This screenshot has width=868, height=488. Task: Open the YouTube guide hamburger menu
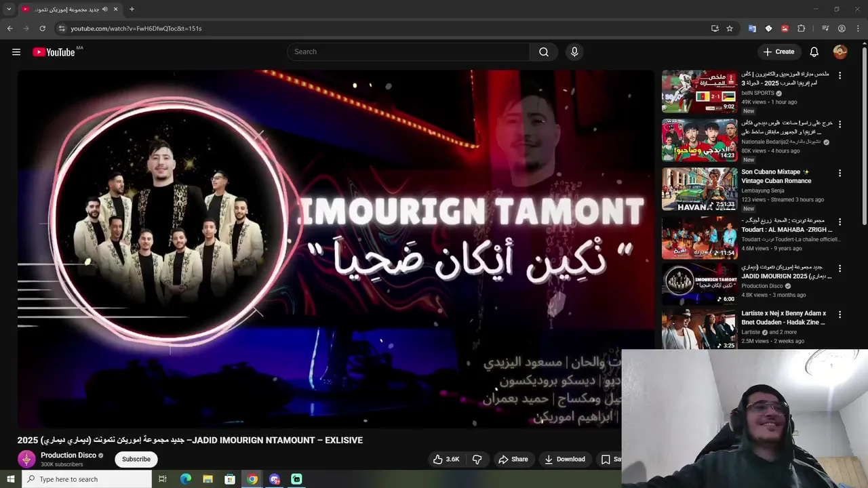[x=16, y=52]
